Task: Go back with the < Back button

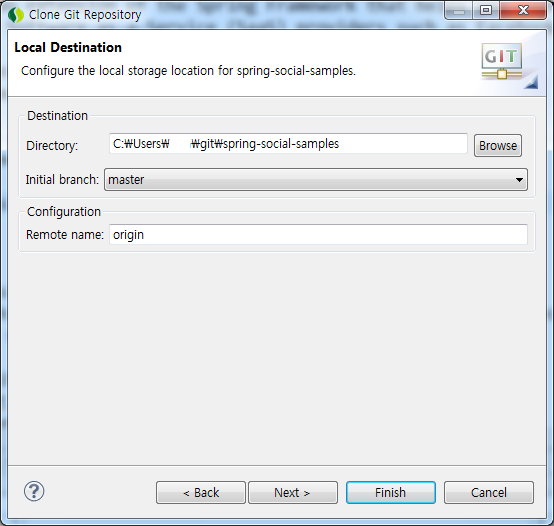Action: (x=201, y=492)
